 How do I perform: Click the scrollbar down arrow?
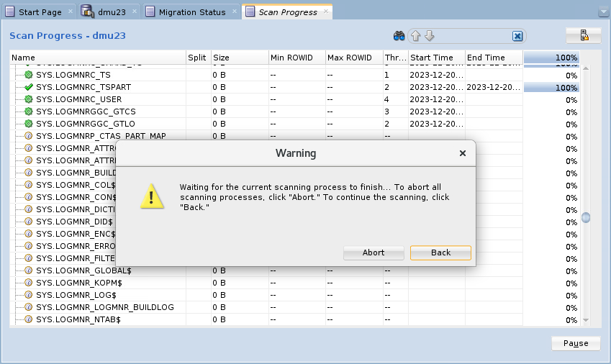point(586,320)
